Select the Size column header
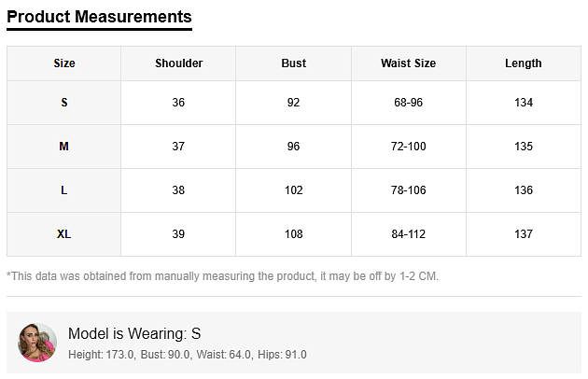Screen dimensions: 588x379 (x=64, y=63)
